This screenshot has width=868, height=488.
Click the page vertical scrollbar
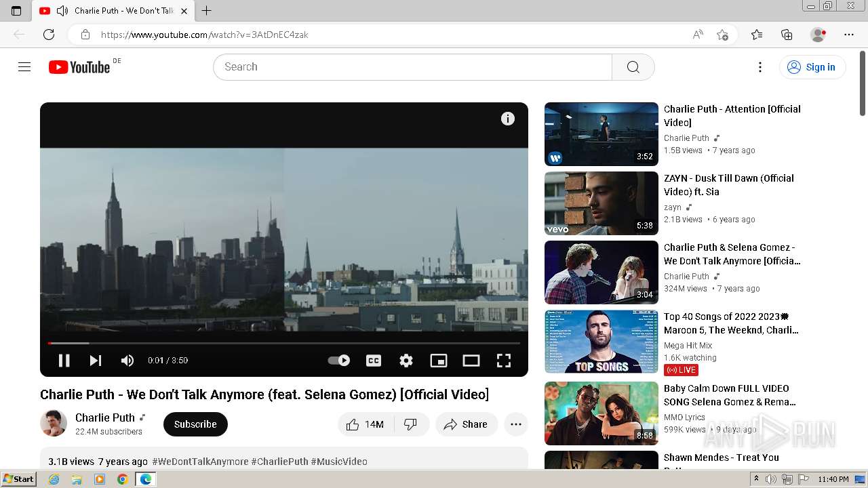click(x=863, y=83)
